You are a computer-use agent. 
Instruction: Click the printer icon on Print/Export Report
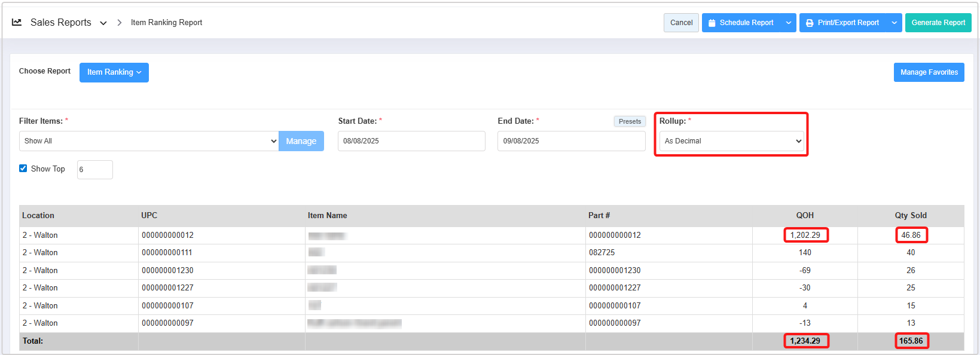coord(810,23)
